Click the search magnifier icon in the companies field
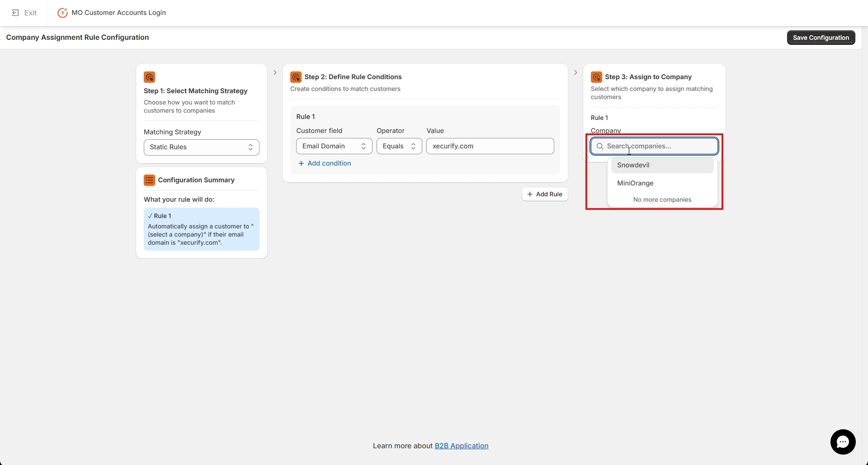This screenshot has height=465, width=868. (600, 146)
